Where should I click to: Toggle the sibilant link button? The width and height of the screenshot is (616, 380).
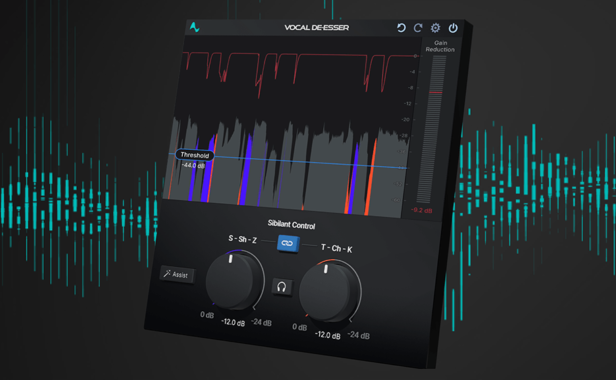click(288, 244)
